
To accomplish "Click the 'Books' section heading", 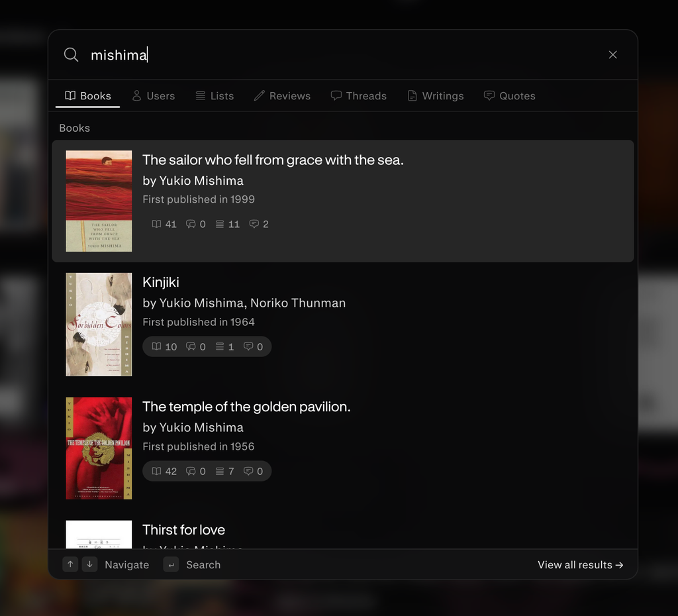I will click(x=74, y=128).
